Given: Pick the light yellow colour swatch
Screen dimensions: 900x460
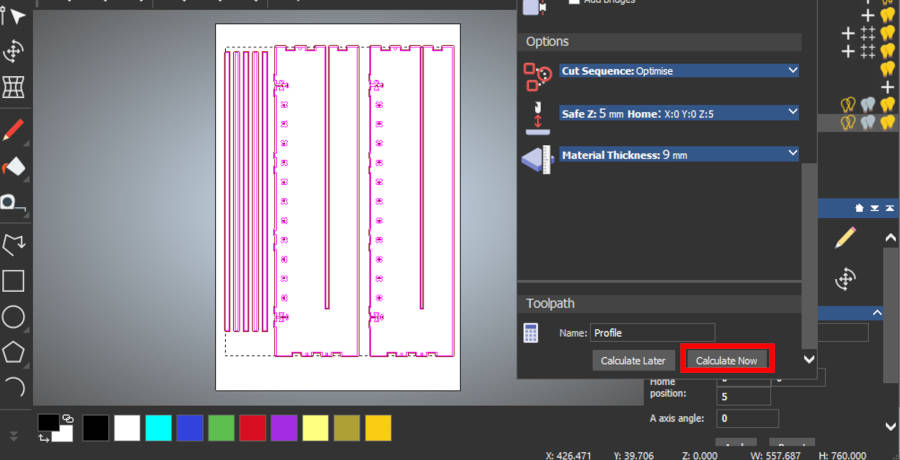Looking at the screenshot, I should click(316, 428).
